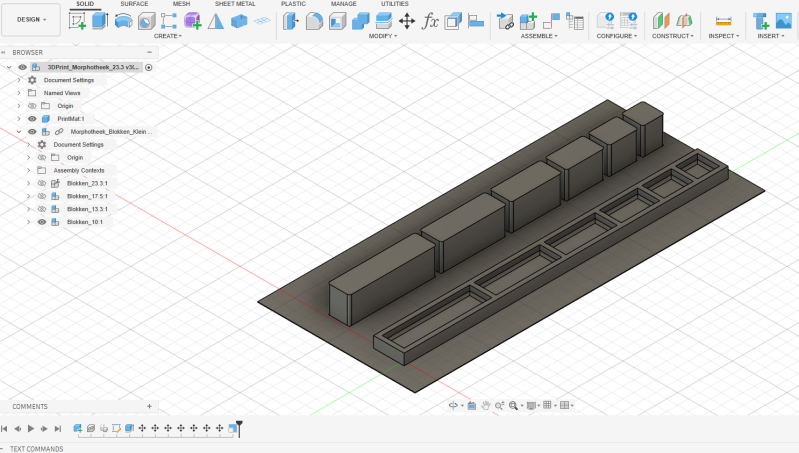The width and height of the screenshot is (799, 453).
Task: Toggle visibility of Morphotheek_Blokken_Klein component
Action: point(32,131)
